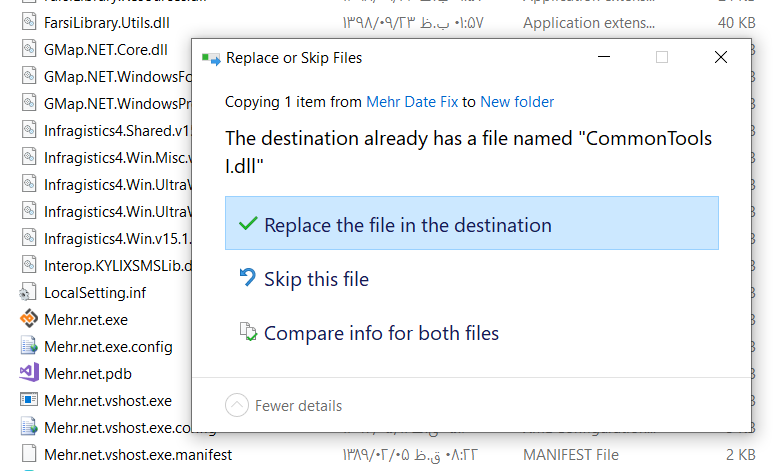Click the Mehr.net.pdb Visual Studio icon
Screen dimensions: 781x471
click(x=28, y=374)
